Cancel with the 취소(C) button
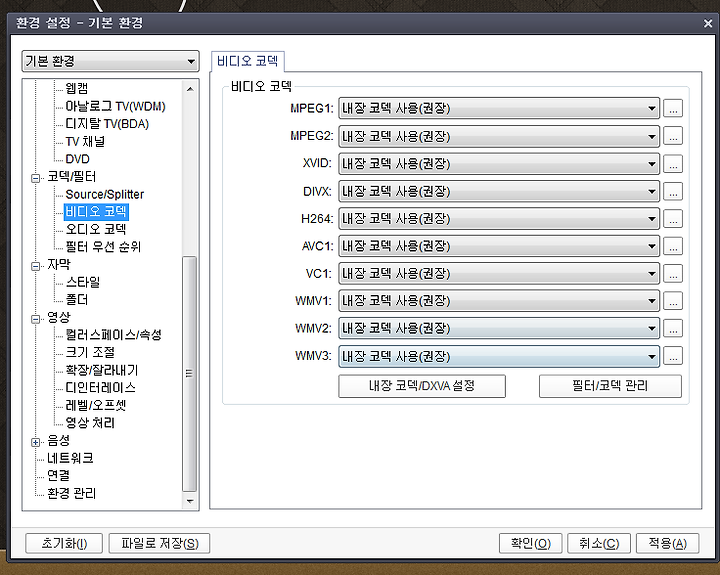 coord(599,544)
